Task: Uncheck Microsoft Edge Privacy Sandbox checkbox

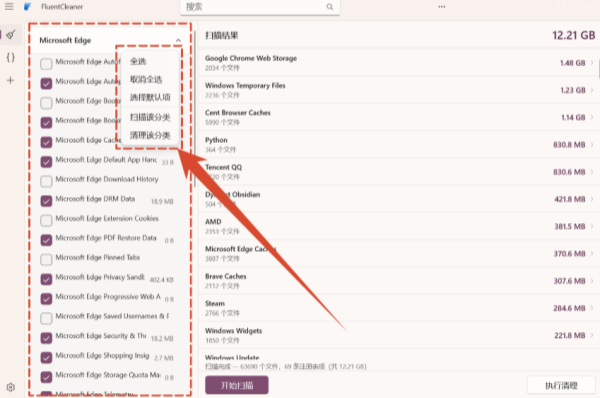Action: 46,279
